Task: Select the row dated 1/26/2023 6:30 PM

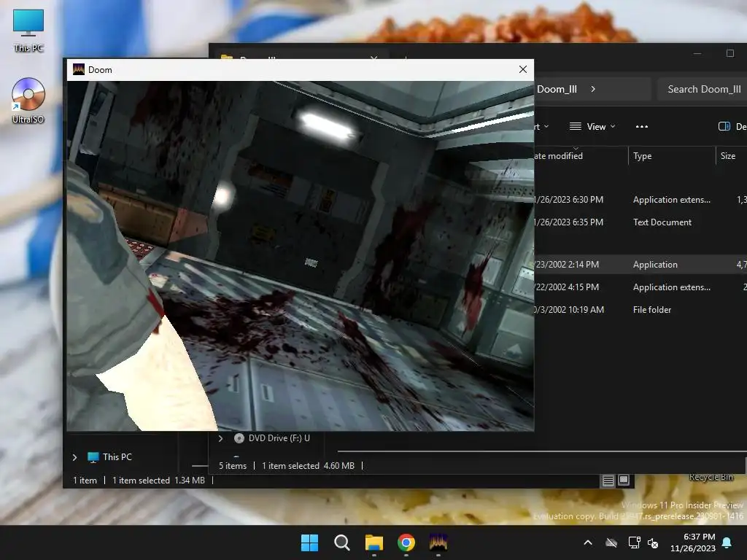Action: [640, 200]
